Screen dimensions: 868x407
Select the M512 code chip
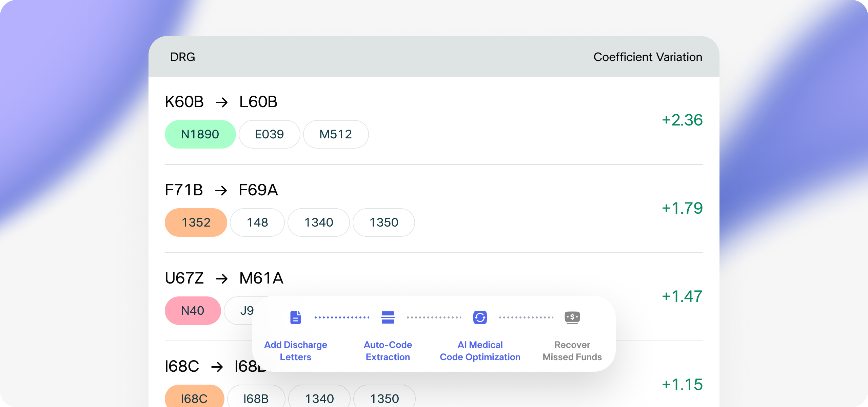(x=336, y=134)
